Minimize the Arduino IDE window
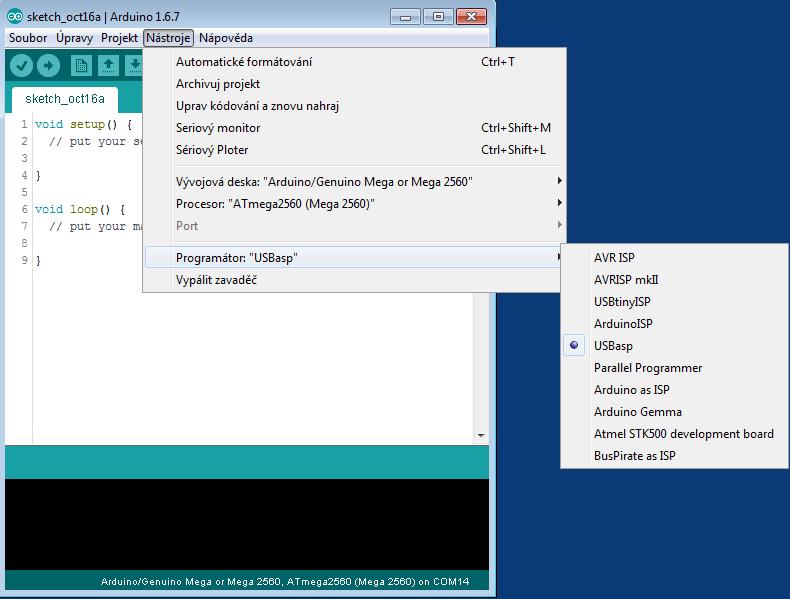Image resolution: width=790 pixels, height=599 pixels. tap(405, 16)
